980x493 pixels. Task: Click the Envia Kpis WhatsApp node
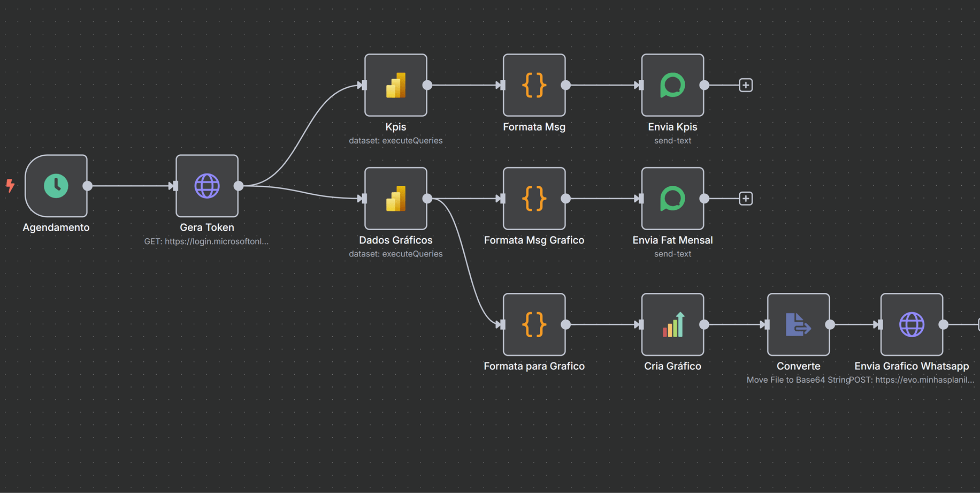coord(672,85)
